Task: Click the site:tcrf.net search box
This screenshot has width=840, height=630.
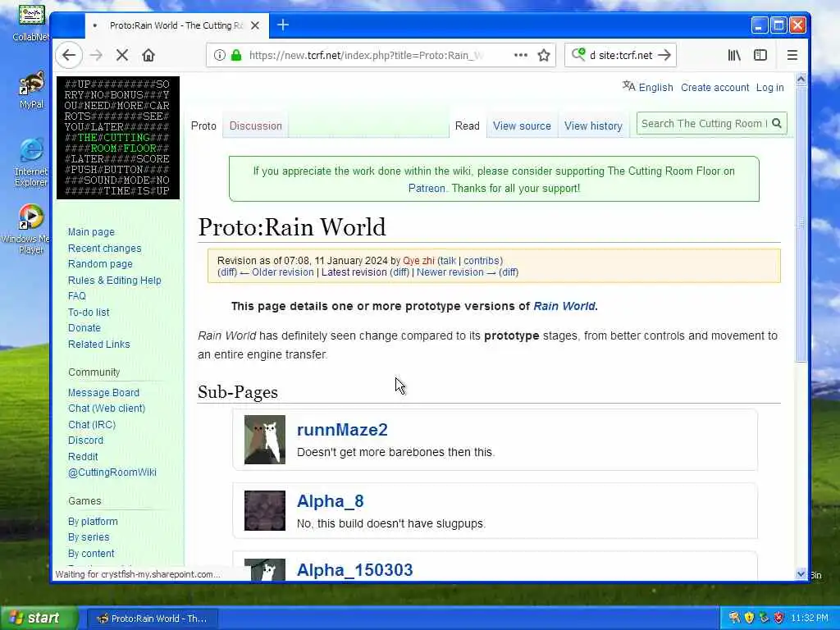Action: point(620,55)
